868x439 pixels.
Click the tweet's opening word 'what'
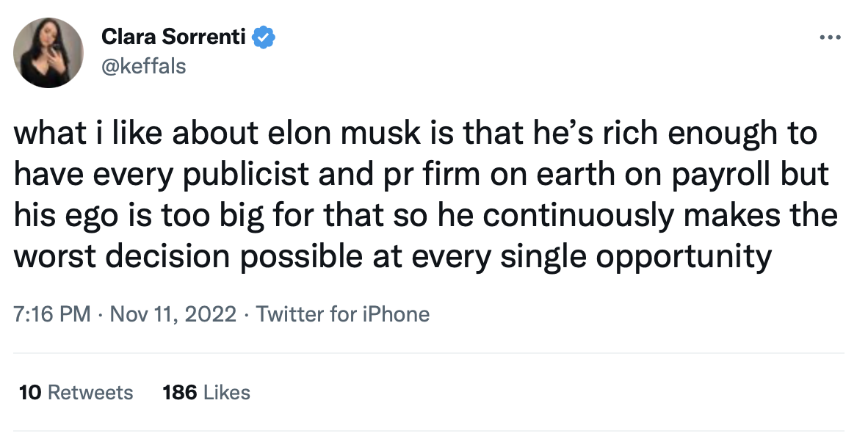coord(46,134)
